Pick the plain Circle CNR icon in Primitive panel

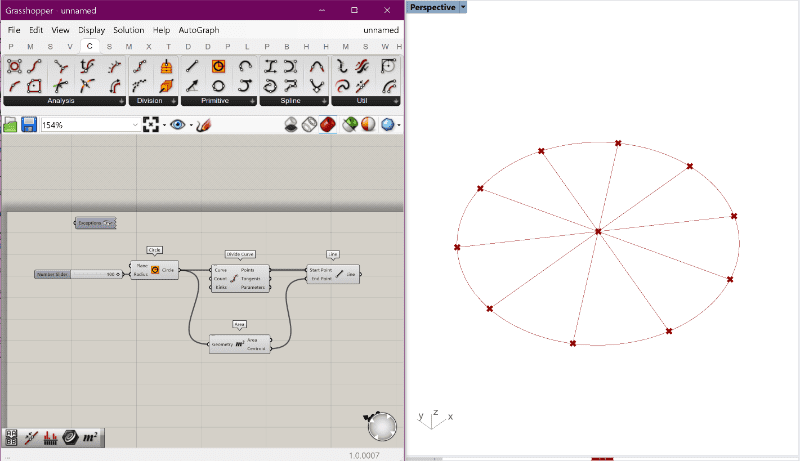218,86
